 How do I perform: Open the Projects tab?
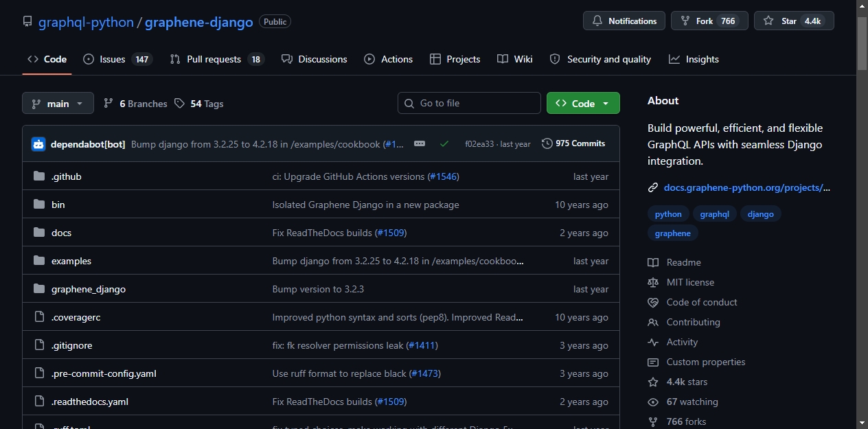coord(455,59)
